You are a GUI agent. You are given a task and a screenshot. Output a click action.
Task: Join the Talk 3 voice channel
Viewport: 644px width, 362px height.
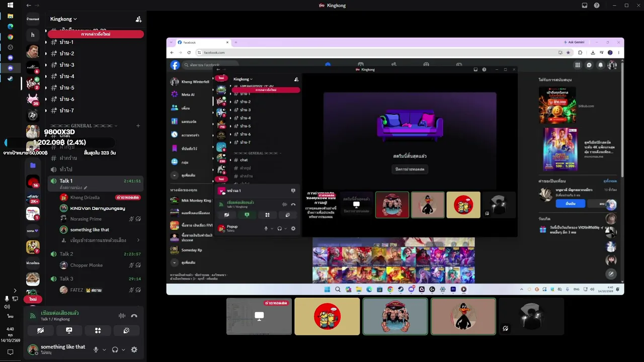(96, 279)
